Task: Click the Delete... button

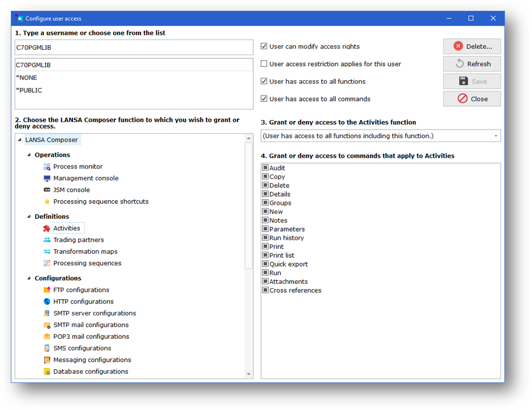Action: coord(472,46)
